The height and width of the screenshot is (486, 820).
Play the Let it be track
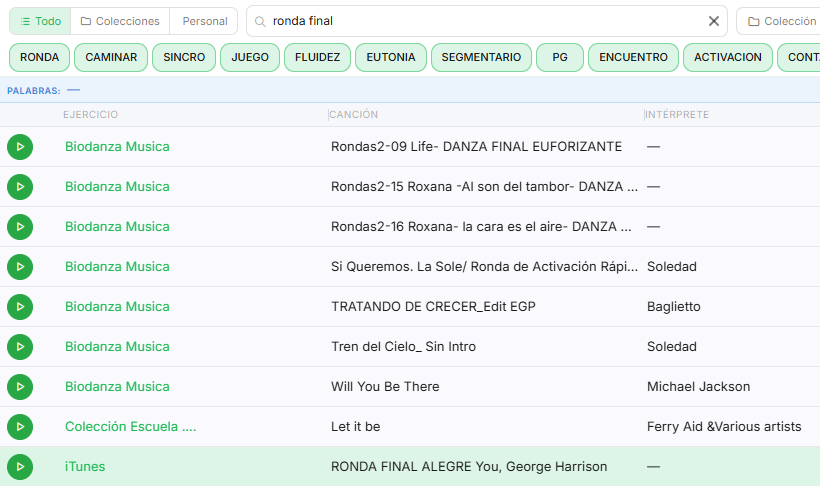click(20, 427)
